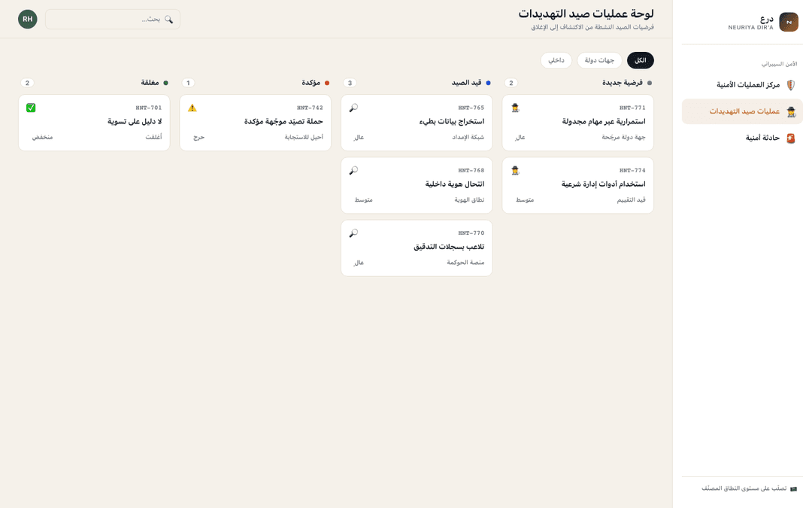
Task: Open حادثة أمنية in the sidebar
Action: pyautogui.click(x=742, y=138)
